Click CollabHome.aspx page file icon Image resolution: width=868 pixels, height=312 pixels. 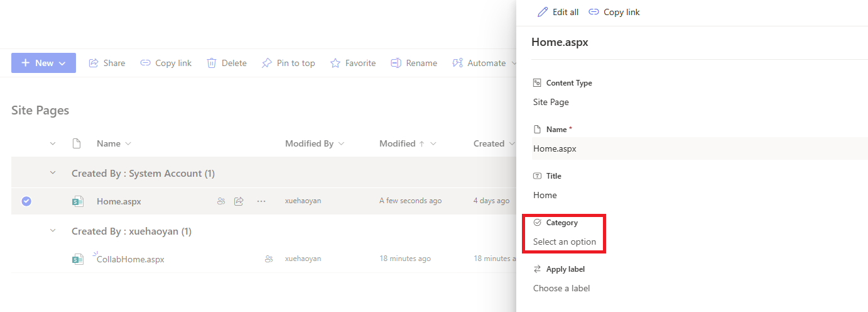77,259
